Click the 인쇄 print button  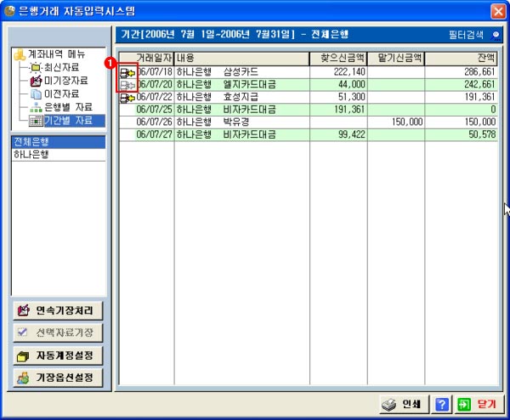coord(405,405)
